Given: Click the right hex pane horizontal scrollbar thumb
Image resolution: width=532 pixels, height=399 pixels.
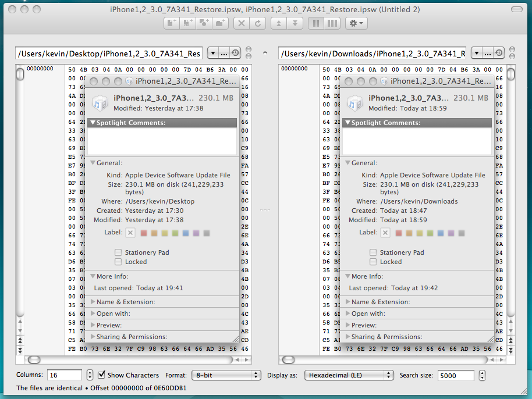Looking at the screenshot, I should click(x=288, y=359).
